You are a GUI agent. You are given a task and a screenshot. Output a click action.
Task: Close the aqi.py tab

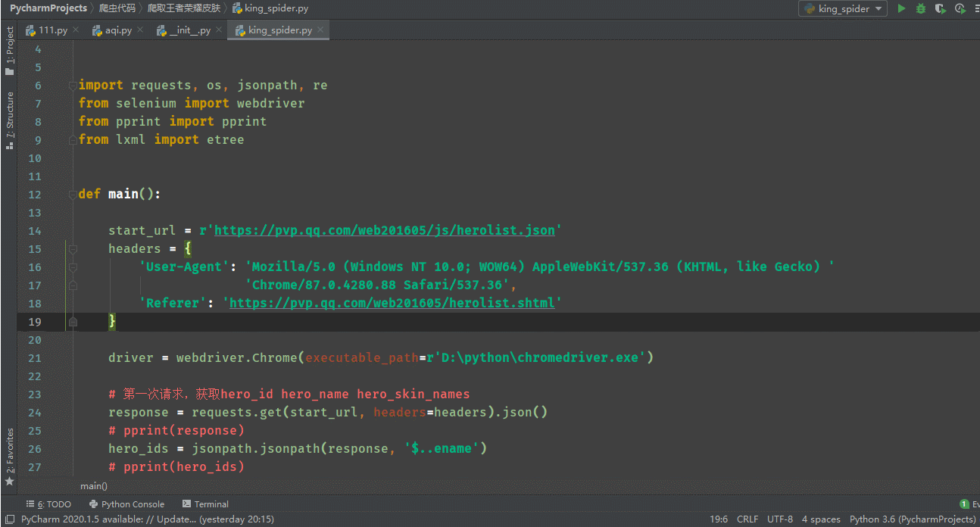[x=139, y=30]
